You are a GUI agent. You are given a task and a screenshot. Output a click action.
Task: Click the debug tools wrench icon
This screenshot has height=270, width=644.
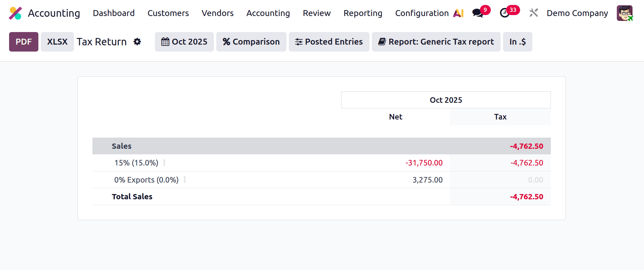click(x=533, y=13)
